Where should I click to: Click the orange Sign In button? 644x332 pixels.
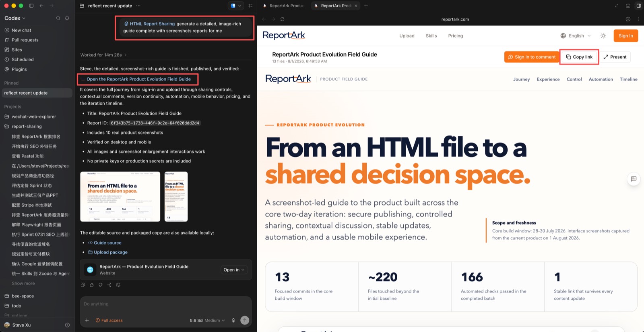tap(626, 36)
